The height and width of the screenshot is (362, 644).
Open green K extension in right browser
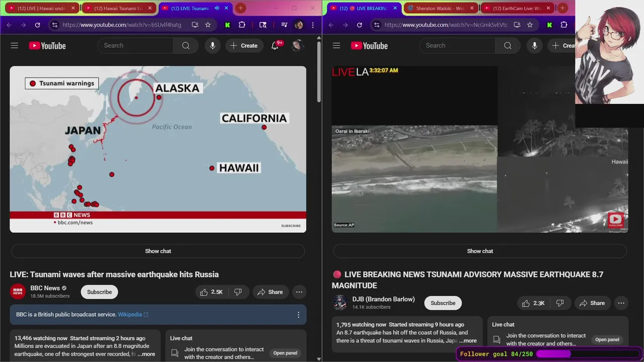point(549,25)
